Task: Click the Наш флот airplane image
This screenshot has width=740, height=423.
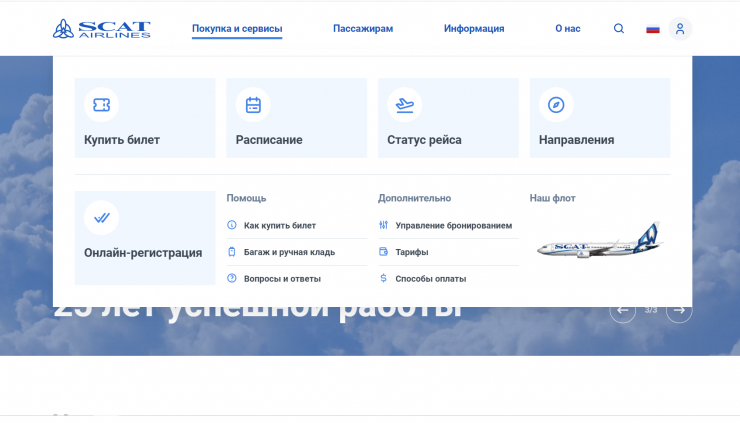Action: [599, 240]
